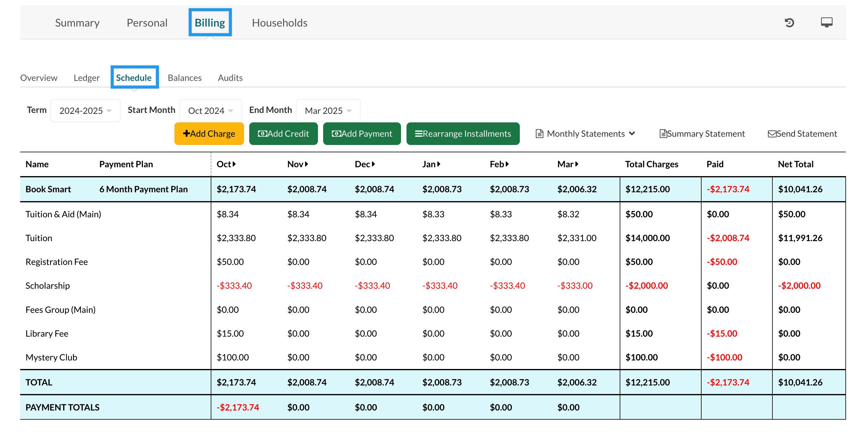Switch to the Households tab

279,23
